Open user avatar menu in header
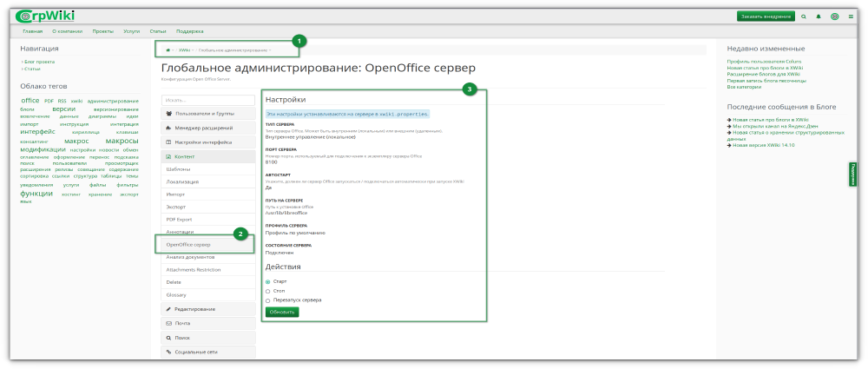 pyautogui.click(x=834, y=16)
